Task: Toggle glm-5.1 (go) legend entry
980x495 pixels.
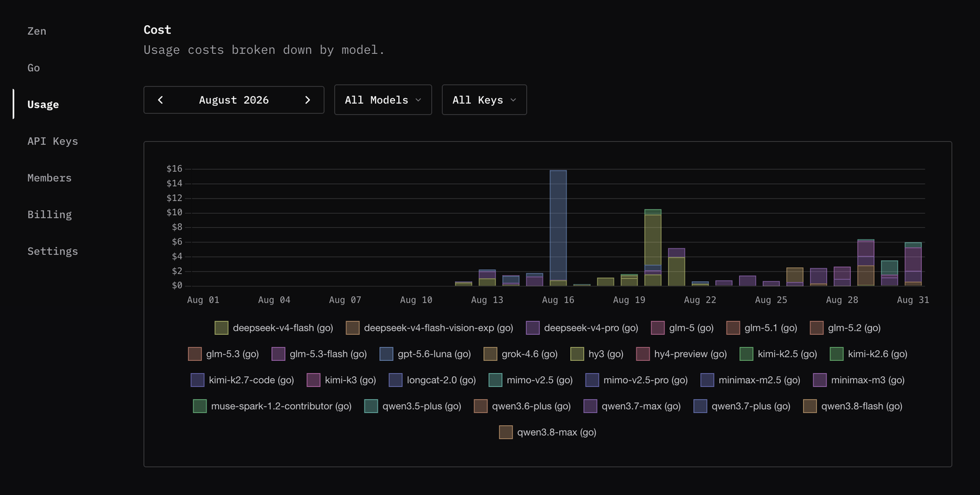Action: click(x=762, y=328)
